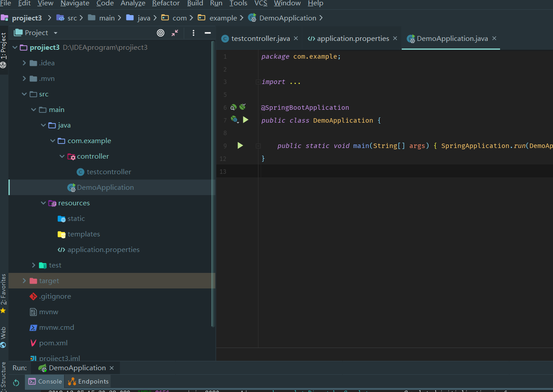The width and height of the screenshot is (553, 392).
Task: Click the .gitignore file icon
Action: tap(33, 296)
